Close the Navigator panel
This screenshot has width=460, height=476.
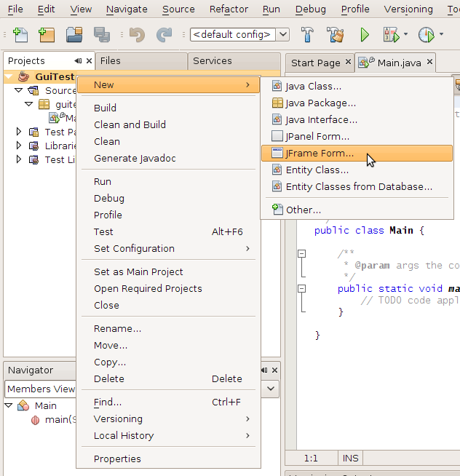click(275, 370)
